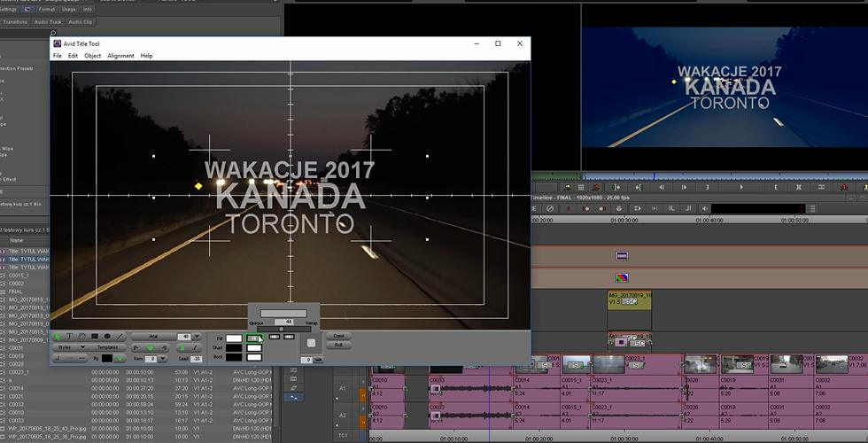Toggle drop/depth shadow type button
The image size is (868, 443).
point(318,360)
